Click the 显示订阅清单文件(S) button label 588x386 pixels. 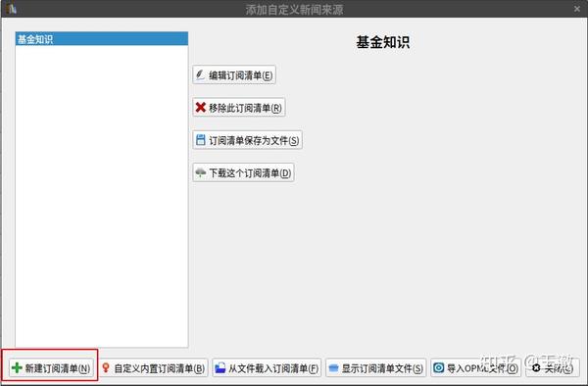[x=382, y=368]
